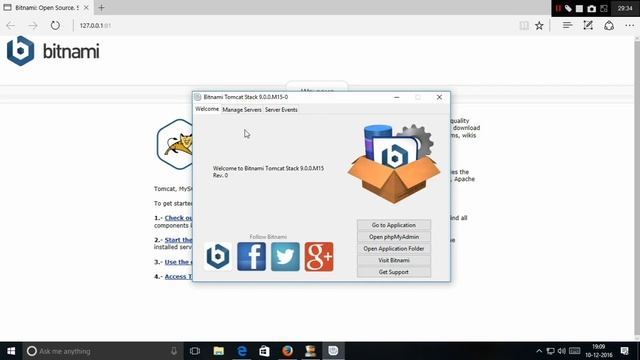Image resolution: width=640 pixels, height=360 pixels.
Task: Pause recording with the red pause icon
Action: pos(558,8)
